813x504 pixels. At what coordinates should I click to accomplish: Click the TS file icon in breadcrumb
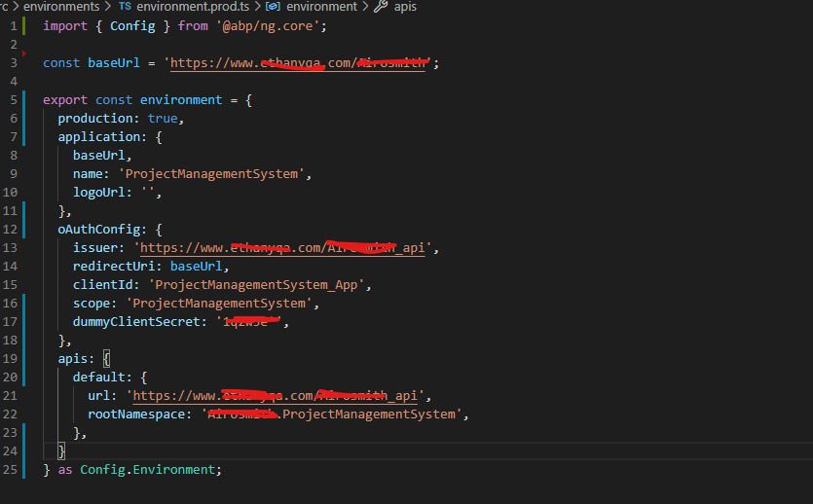pyautogui.click(x=124, y=7)
